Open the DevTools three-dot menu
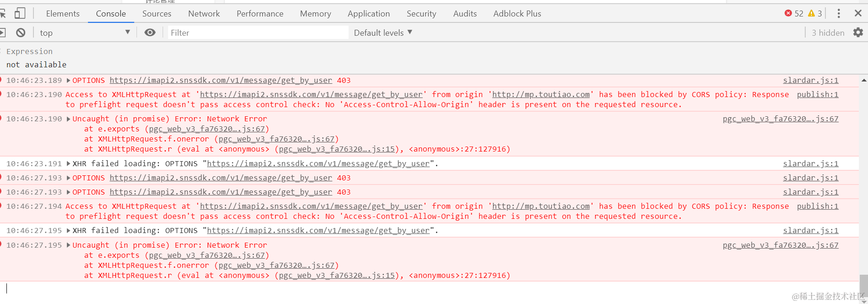868x304 pixels. pos(839,13)
